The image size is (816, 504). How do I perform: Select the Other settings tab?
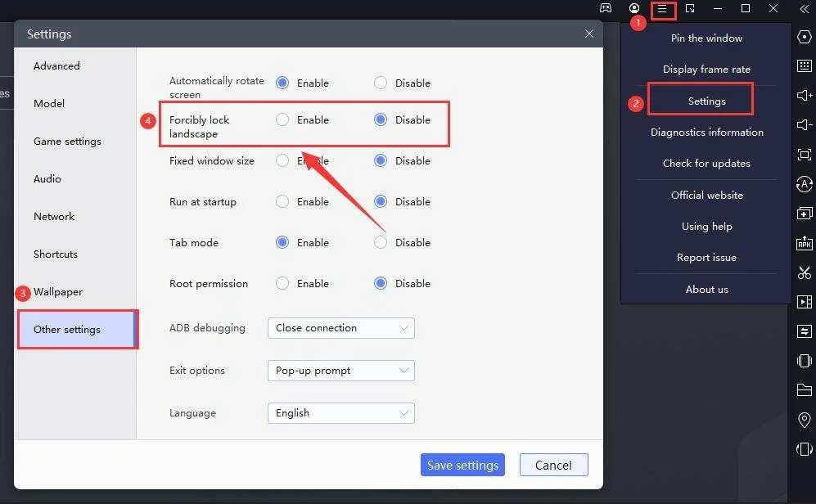77,329
